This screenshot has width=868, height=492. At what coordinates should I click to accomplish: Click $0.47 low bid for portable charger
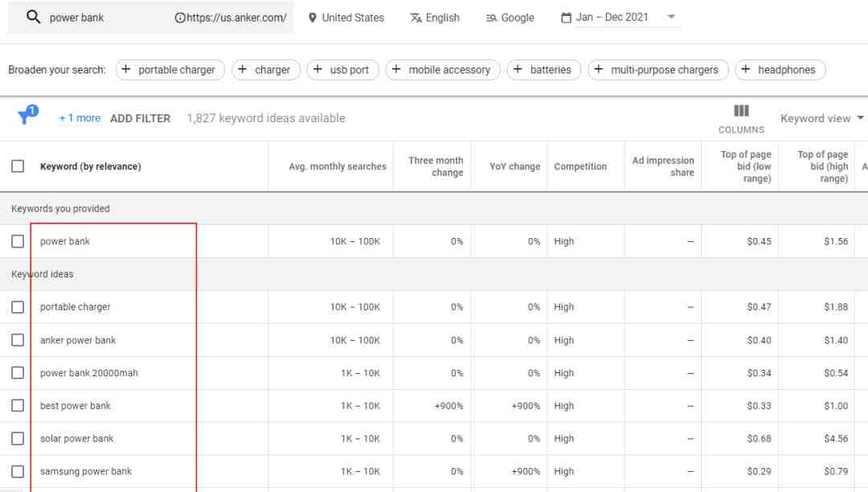(759, 307)
